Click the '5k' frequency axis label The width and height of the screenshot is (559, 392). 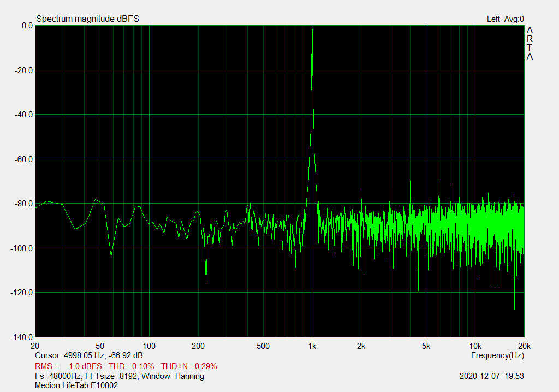point(426,346)
